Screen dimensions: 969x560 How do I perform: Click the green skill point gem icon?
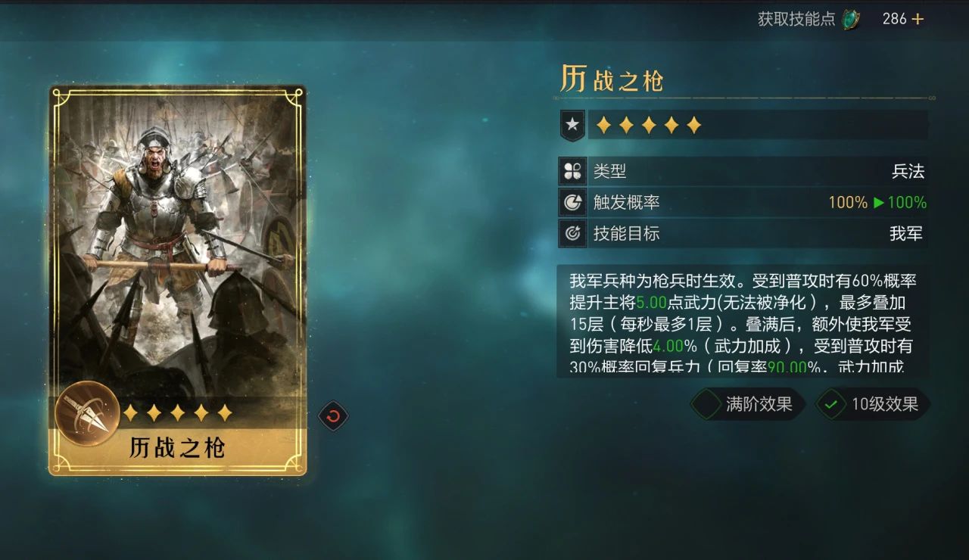coord(851,19)
